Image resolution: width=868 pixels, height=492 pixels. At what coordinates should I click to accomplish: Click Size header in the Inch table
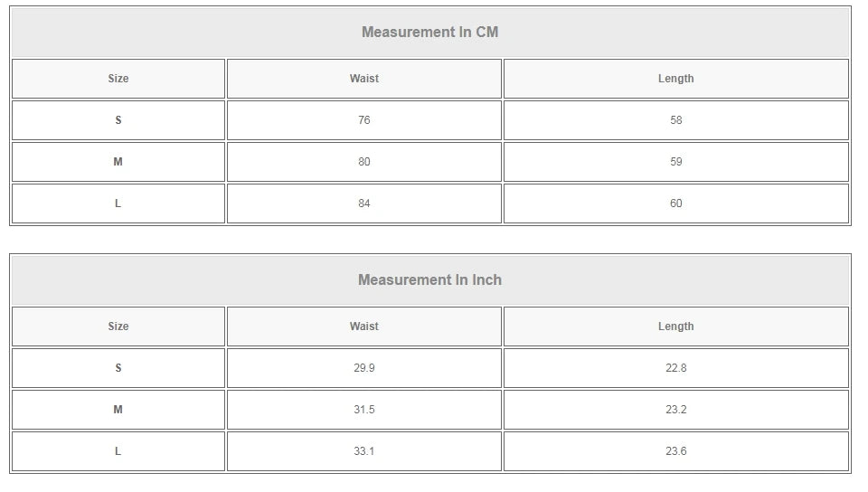tap(118, 326)
